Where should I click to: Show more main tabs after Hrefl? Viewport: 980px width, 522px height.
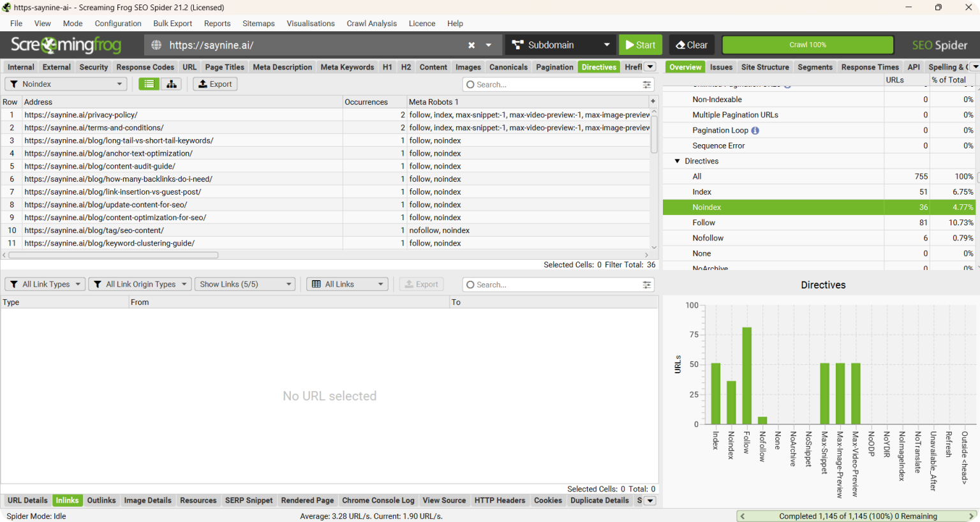tap(650, 67)
